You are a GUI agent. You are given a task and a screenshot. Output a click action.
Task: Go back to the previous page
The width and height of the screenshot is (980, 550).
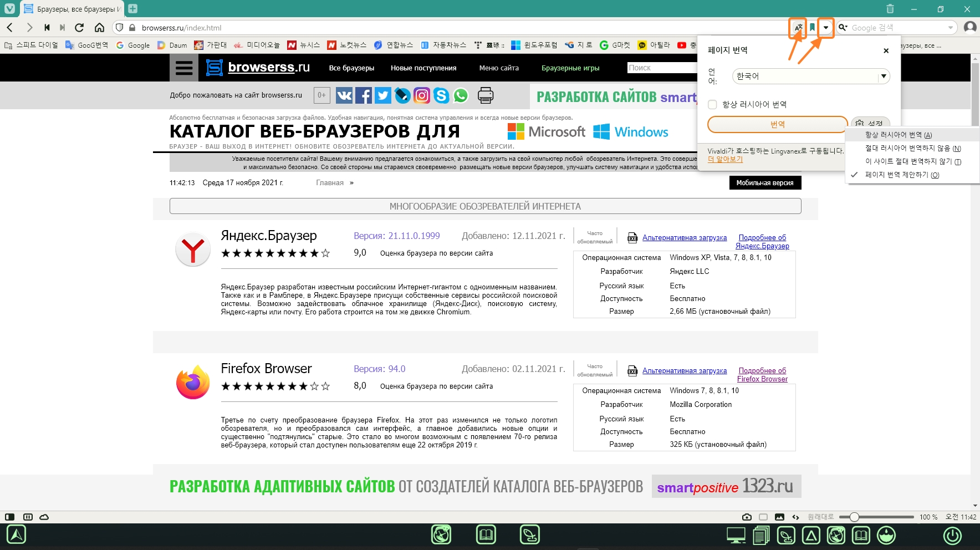(x=10, y=27)
